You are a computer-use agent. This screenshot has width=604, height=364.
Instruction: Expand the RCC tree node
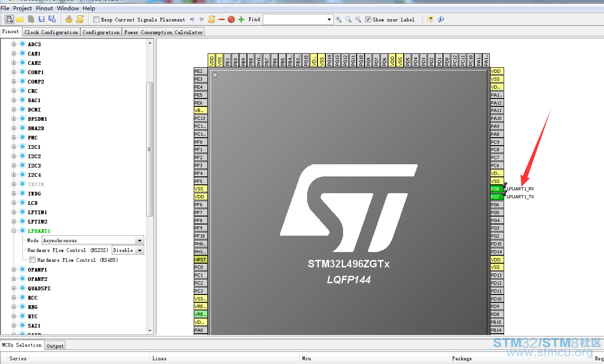(14, 298)
